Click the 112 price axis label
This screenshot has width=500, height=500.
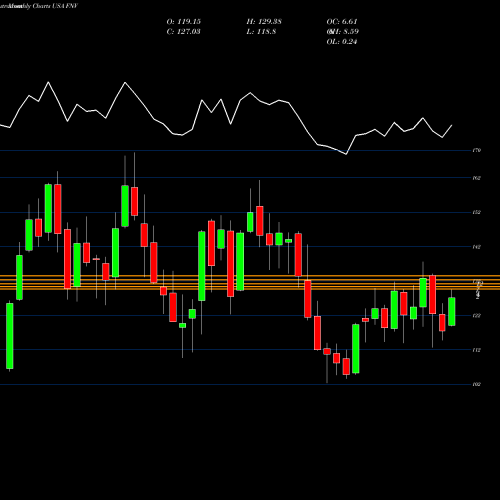[477, 350]
